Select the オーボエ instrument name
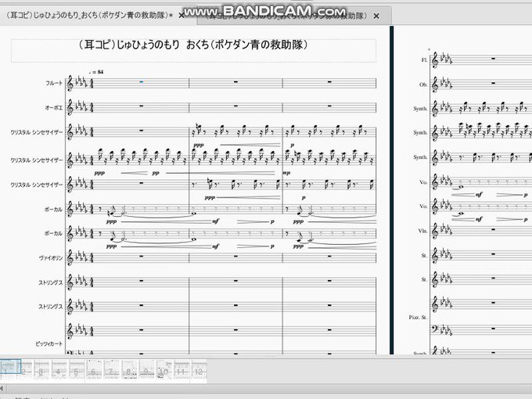The width and height of the screenshot is (532, 399). 54,107
